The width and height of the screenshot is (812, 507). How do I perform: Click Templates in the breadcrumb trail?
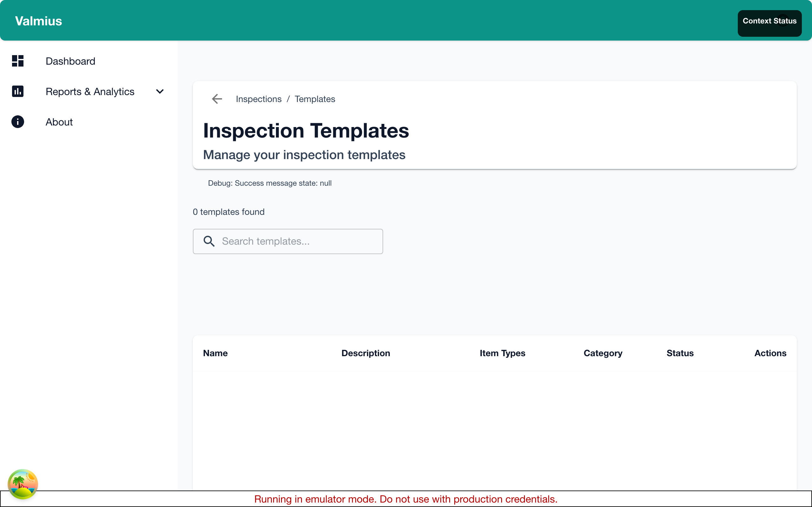click(314, 99)
